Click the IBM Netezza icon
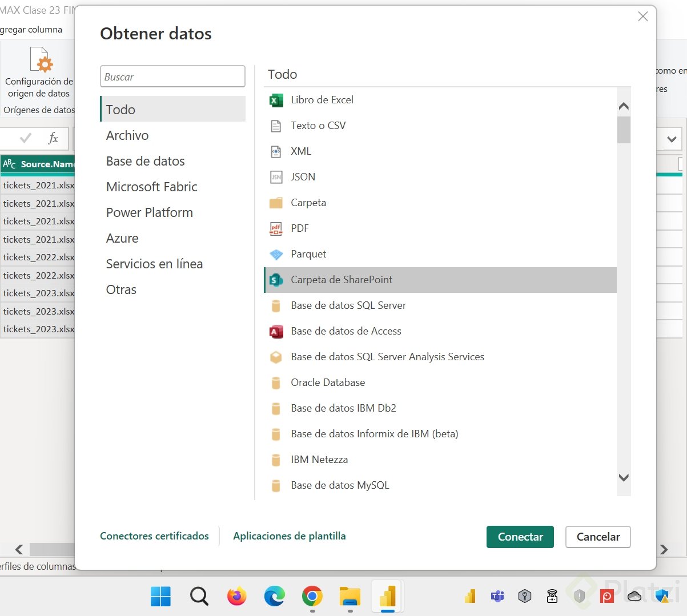 point(276,460)
